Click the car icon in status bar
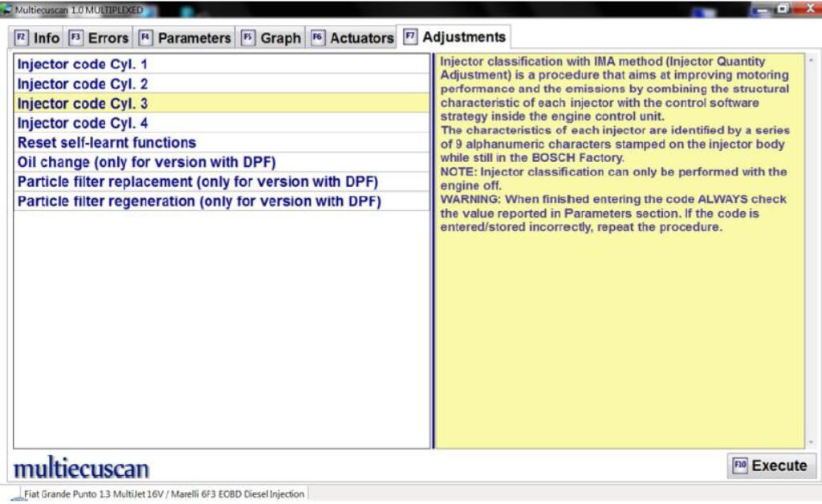This screenshot has width=822, height=504. [18, 497]
